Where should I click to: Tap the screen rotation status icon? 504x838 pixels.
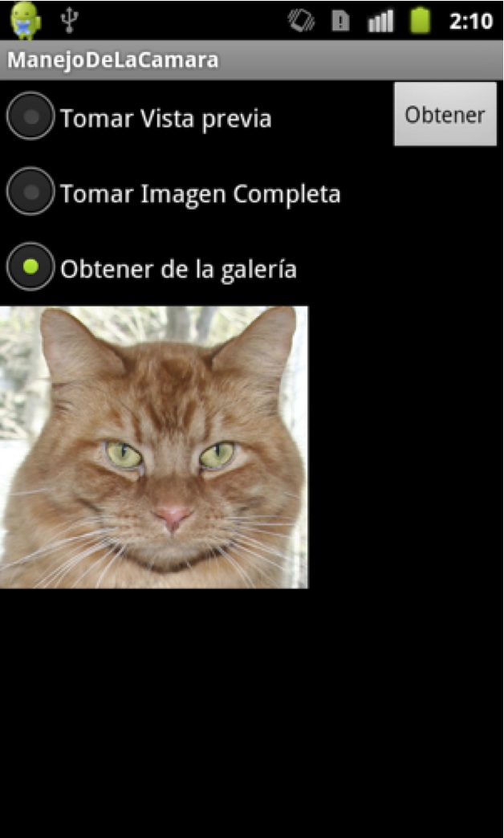(301, 22)
